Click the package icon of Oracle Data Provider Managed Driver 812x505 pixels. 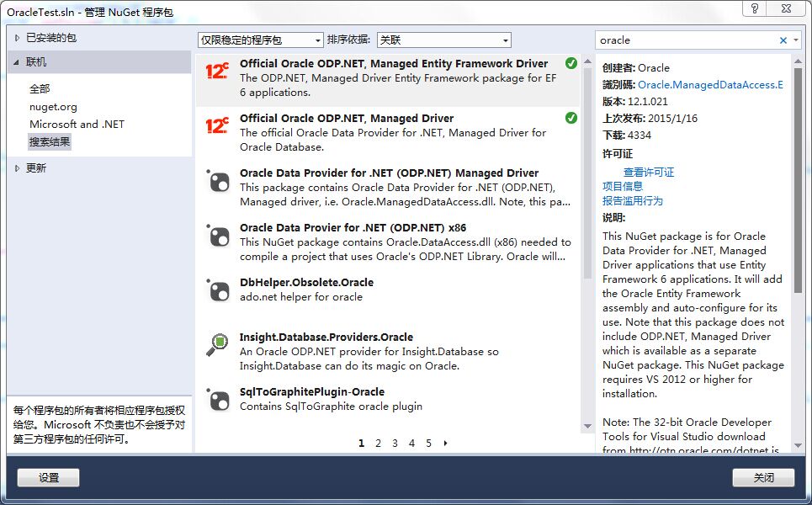pos(218,181)
